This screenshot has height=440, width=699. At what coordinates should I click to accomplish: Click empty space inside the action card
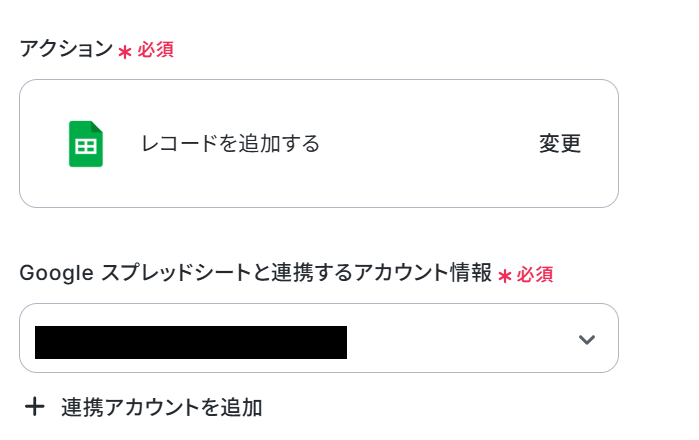424,178
